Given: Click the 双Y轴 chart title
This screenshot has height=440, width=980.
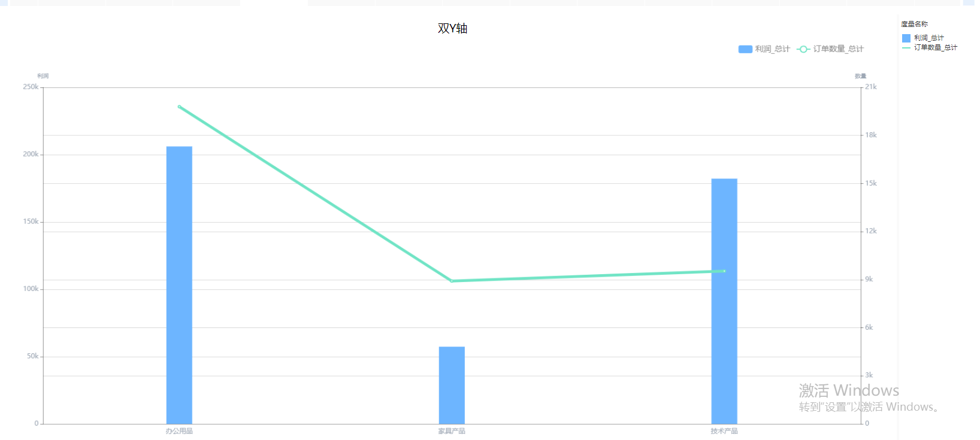Looking at the screenshot, I should point(452,28).
